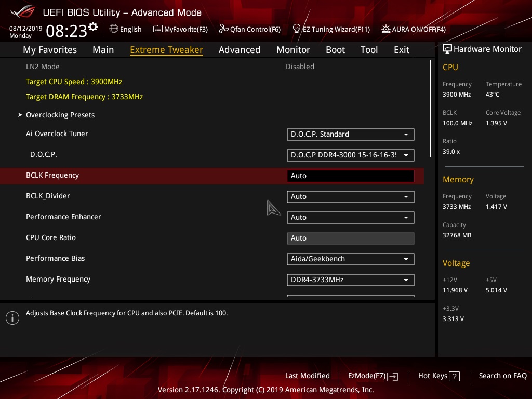Click the +3.3V 3.313 V reading

pyautogui.click(x=453, y=319)
